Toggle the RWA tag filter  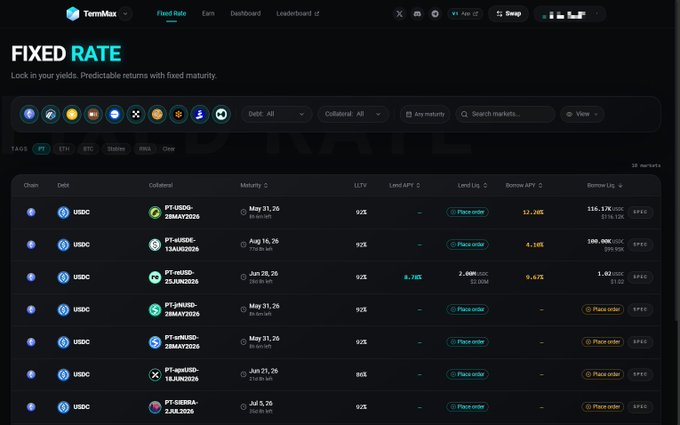pyautogui.click(x=145, y=149)
